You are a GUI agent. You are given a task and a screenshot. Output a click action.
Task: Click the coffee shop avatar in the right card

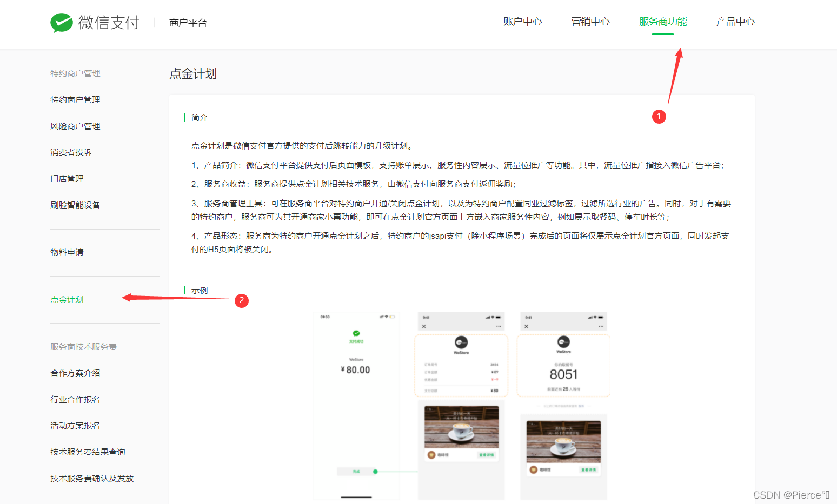[x=534, y=470]
